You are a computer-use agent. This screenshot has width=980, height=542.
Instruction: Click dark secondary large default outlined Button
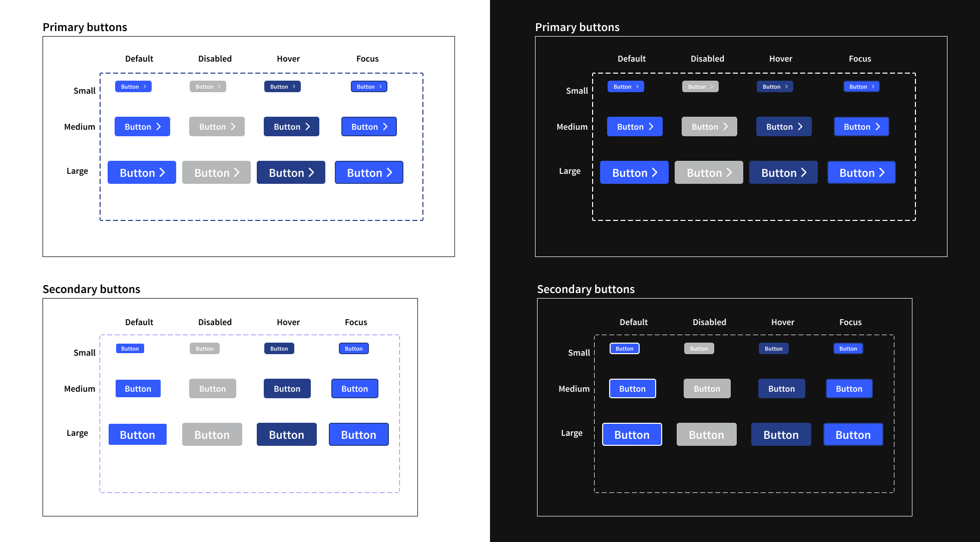tap(632, 435)
